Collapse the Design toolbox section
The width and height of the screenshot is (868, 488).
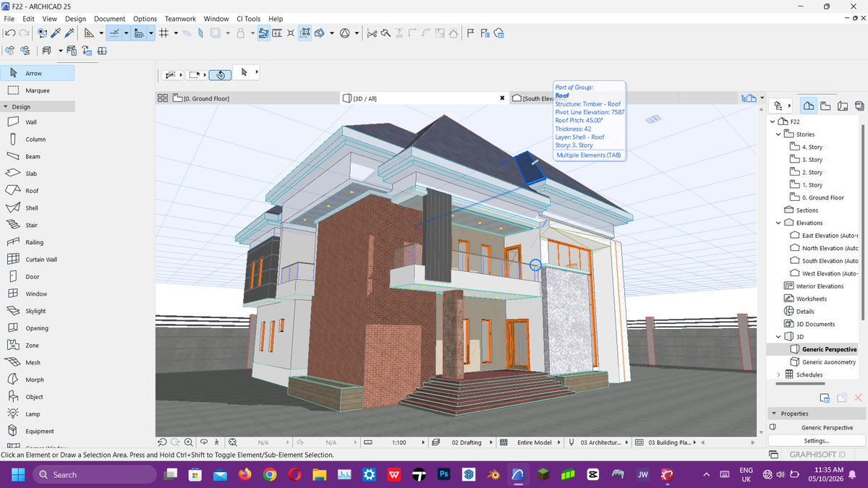tap(7, 107)
